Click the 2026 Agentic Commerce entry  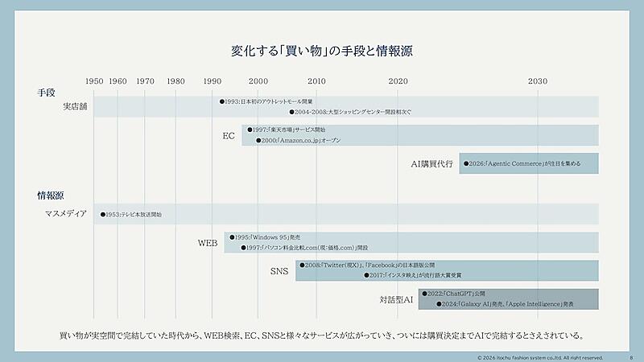pyautogui.click(x=522, y=163)
